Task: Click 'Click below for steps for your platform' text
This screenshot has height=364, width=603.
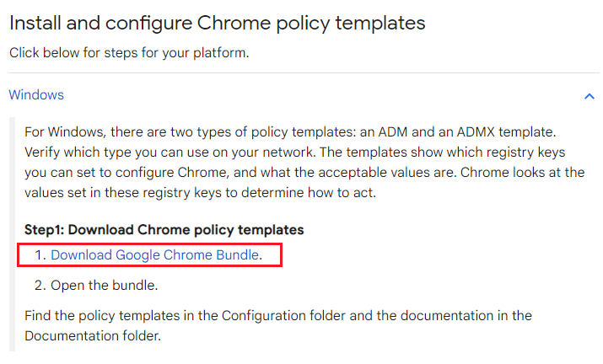Action: pyautogui.click(x=129, y=53)
